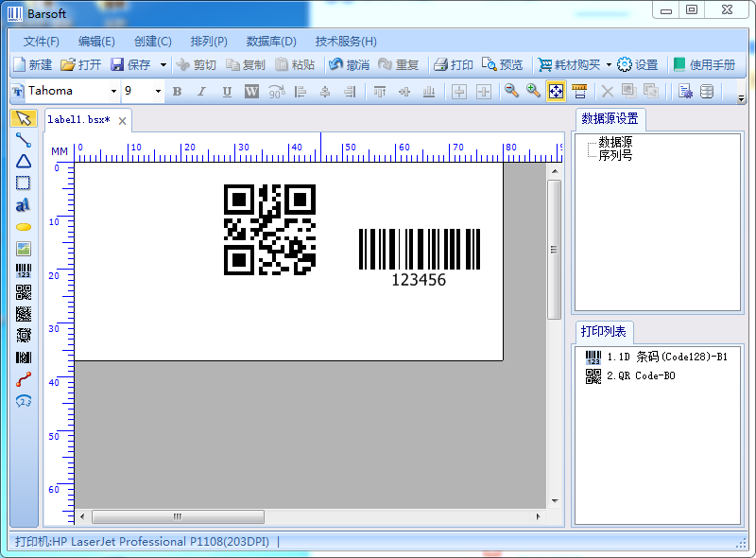The image size is (756, 558).
Task: Click the 打印 print button
Action: tap(453, 64)
